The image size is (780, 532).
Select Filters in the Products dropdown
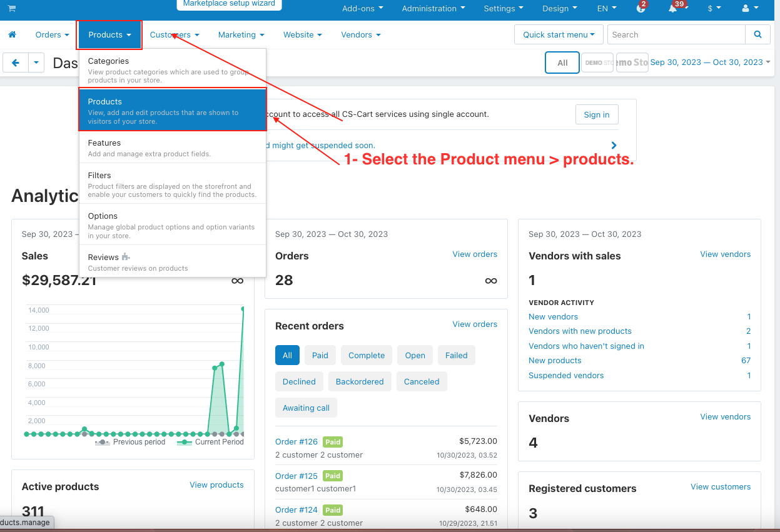click(x=173, y=184)
